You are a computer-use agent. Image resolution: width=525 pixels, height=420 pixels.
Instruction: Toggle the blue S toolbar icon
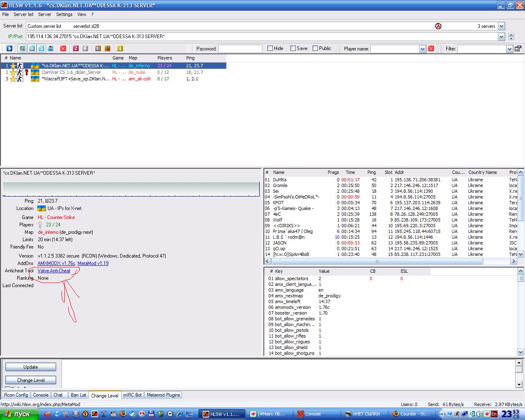coord(41,48)
